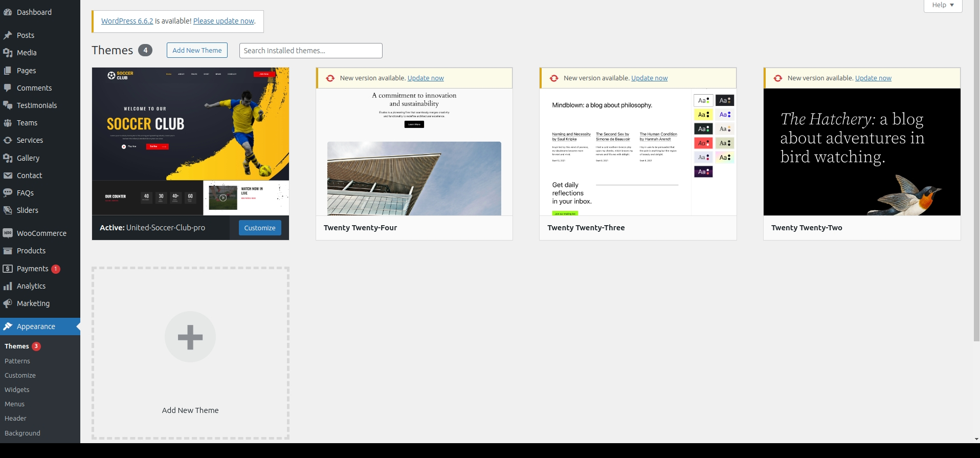Click the Services icon in sidebar
The image size is (980, 458).
pyautogui.click(x=8, y=140)
